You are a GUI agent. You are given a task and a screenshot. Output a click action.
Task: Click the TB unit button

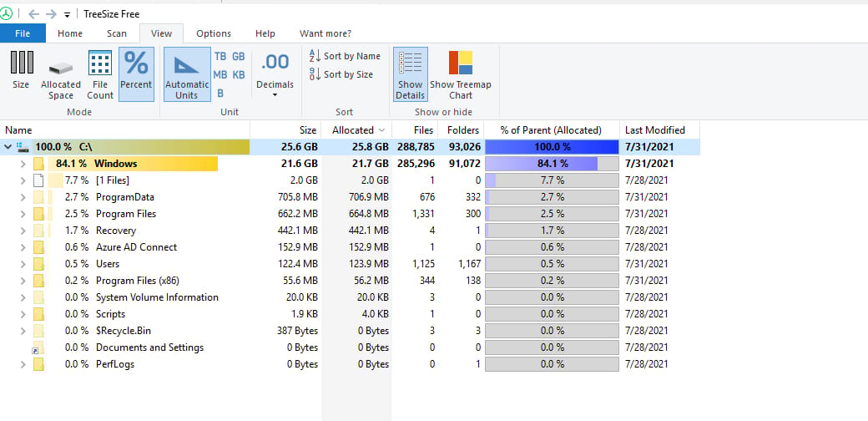click(220, 56)
